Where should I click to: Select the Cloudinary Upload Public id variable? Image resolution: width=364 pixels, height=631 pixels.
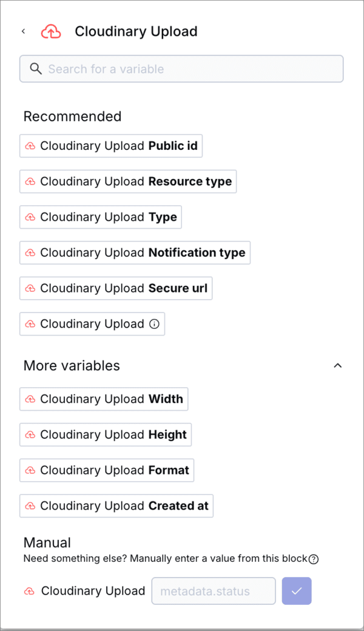(x=111, y=146)
